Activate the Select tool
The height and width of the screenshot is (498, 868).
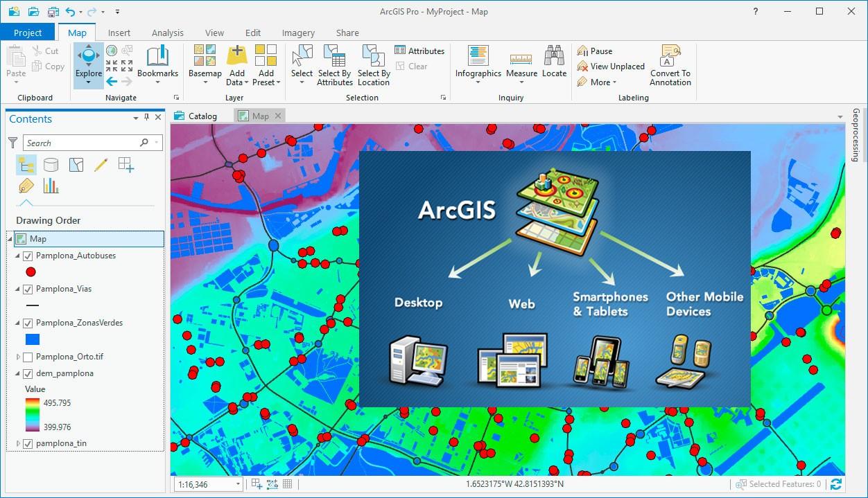pyautogui.click(x=302, y=65)
